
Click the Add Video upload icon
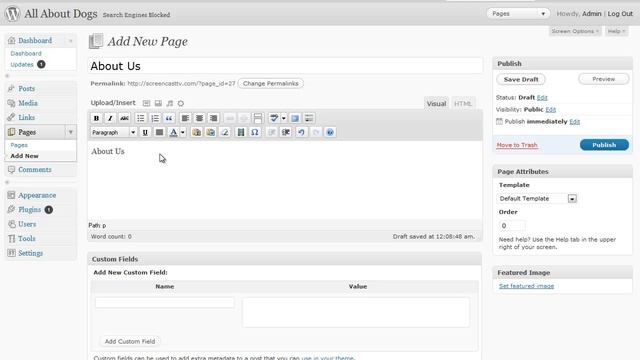pyautogui.click(x=158, y=103)
